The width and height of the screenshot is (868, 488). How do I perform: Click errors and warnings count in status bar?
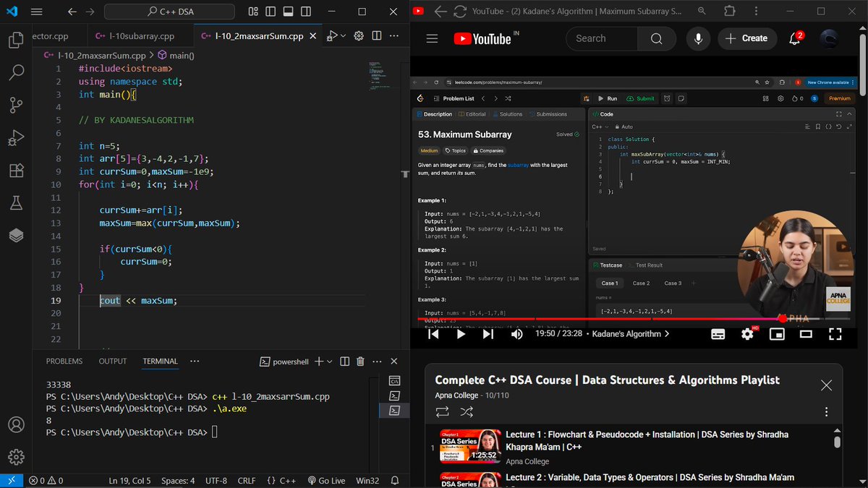tap(46, 481)
